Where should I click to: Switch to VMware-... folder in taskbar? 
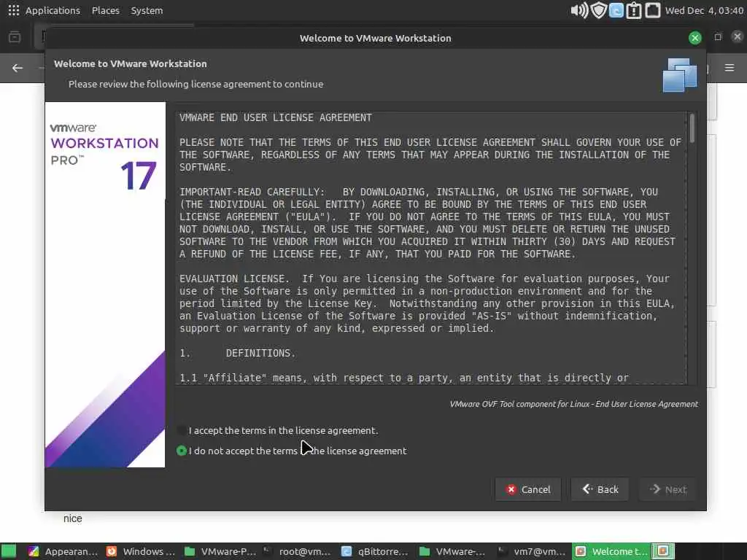point(452,551)
